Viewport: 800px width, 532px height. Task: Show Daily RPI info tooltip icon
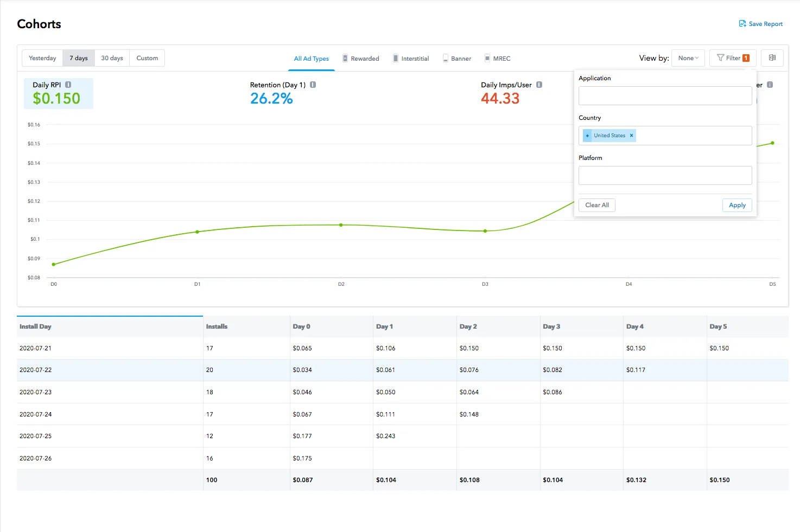click(68, 85)
